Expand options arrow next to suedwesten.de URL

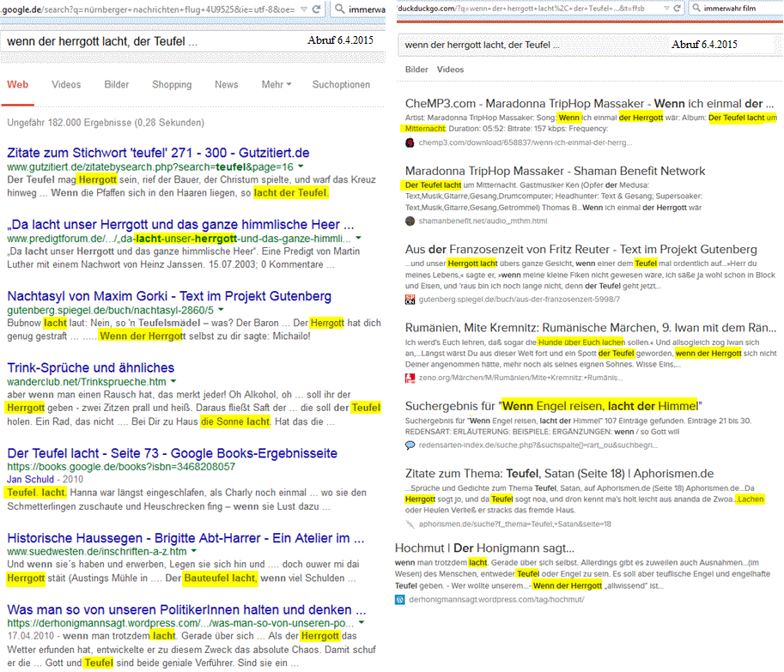click(x=194, y=551)
